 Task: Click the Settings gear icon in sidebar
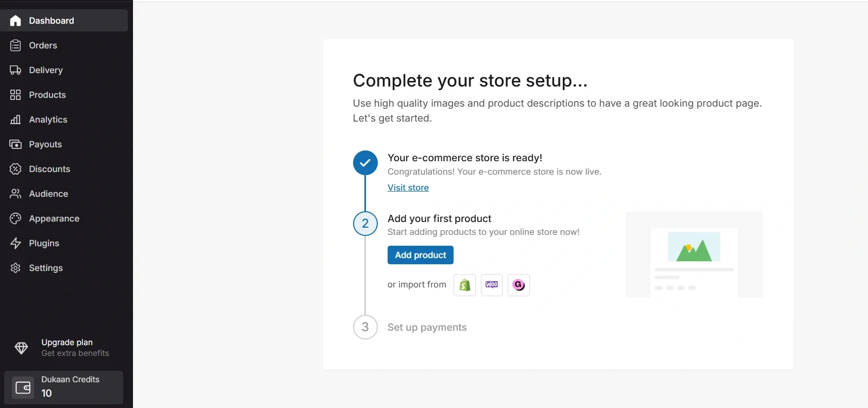click(x=15, y=268)
